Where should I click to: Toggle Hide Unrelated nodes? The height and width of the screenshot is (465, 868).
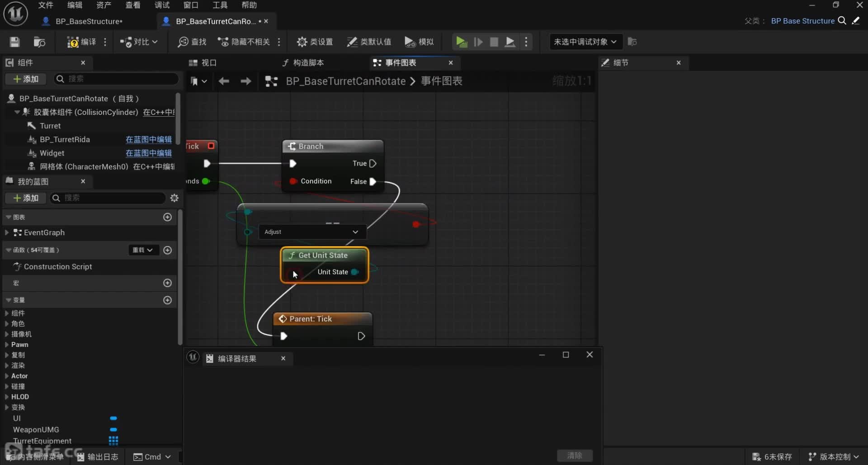click(x=244, y=42)
